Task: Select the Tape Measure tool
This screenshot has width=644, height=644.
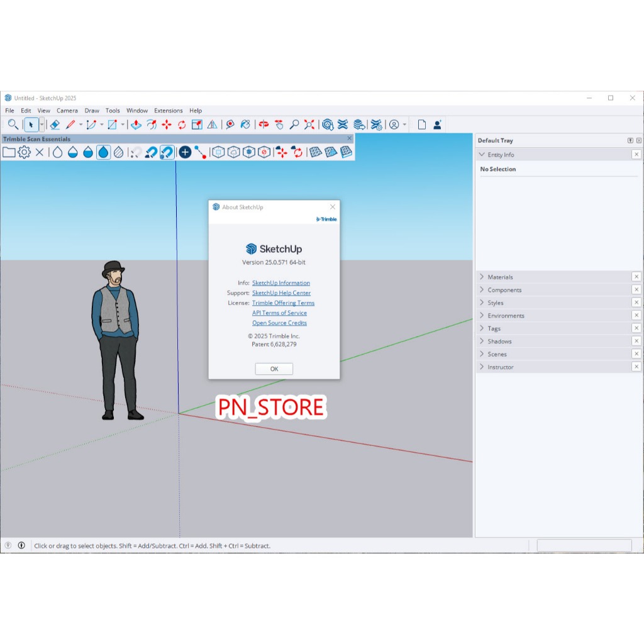Action: pos(230,125)
